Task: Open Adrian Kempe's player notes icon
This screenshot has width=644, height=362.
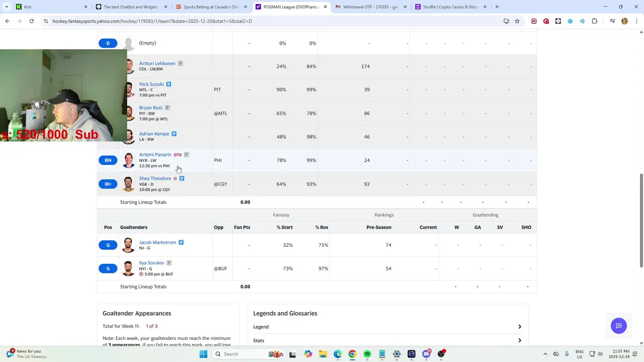Action: 174,134
